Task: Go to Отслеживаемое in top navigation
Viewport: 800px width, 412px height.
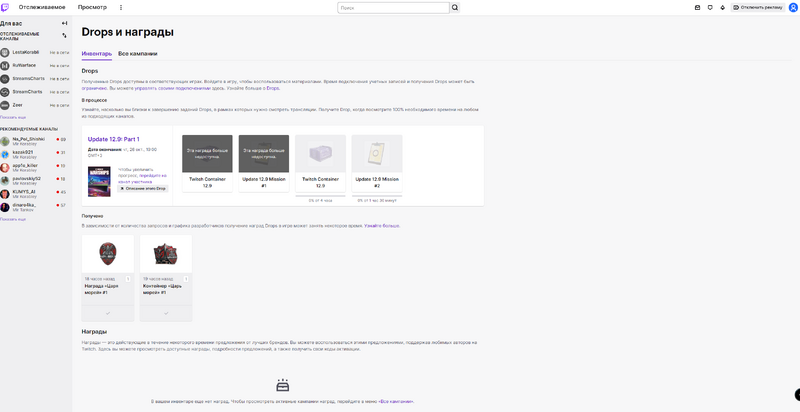Action: (38, 7)
